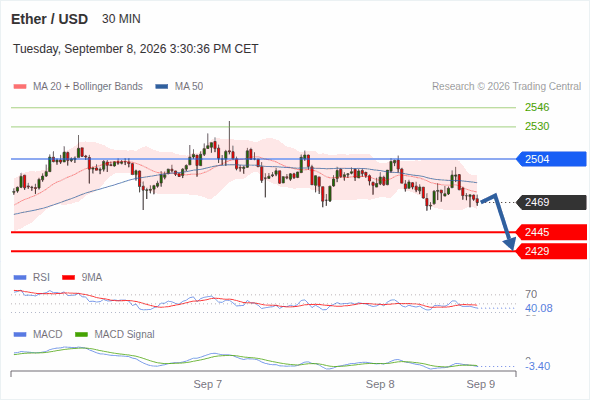Image resolution: width=590 pixels, height=400 pixels.
Task: Click the 9MA red legend swatch
Action: (x=68, y=278)
